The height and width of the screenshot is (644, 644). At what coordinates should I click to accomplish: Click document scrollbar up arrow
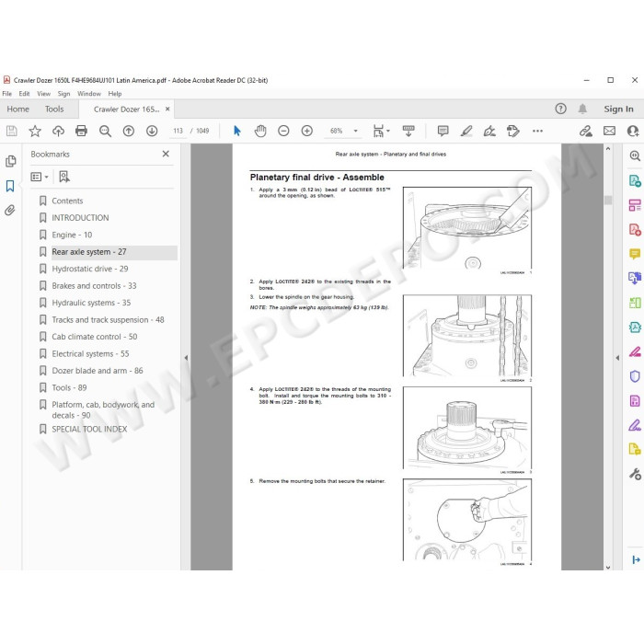608,149
